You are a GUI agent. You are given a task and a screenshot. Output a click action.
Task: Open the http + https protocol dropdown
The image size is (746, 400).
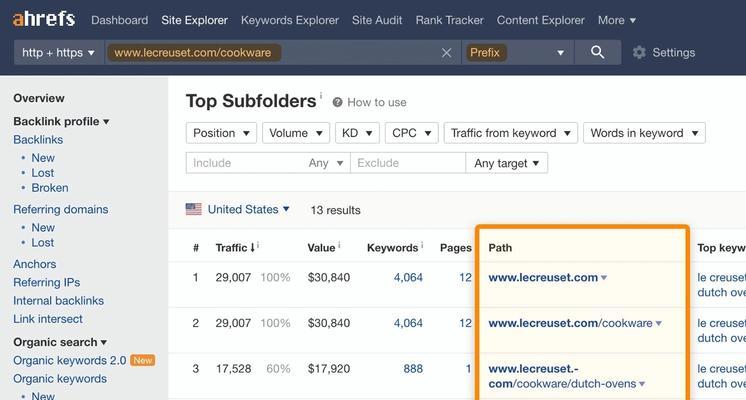[x=59, y=52]
